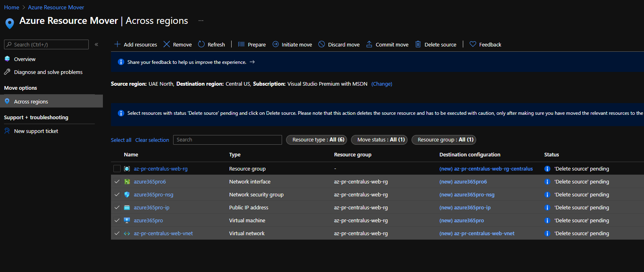Click the virtual network icon for az-pr-centralus-web-vnet
Screen dimensions: 644x272
pyautogui.click(x=127, y=233)
